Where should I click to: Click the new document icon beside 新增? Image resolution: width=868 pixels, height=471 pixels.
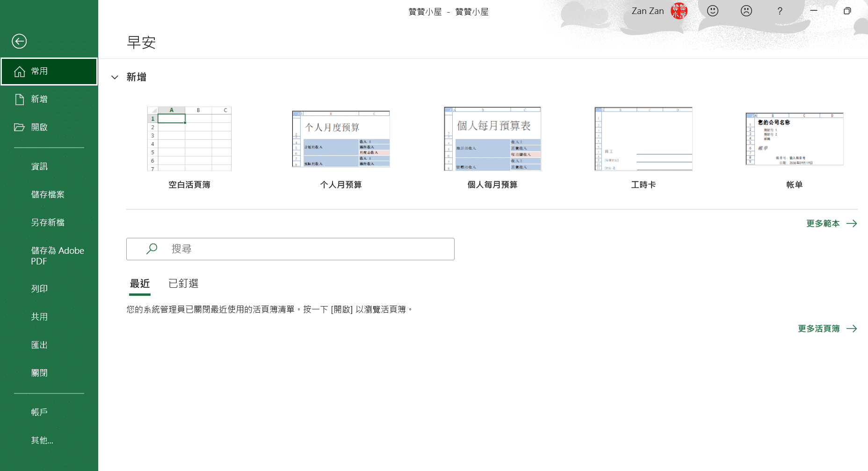(x=20, y=100)
